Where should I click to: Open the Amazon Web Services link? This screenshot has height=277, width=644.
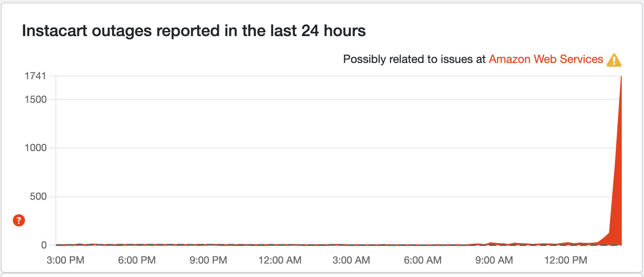point(546,59)
